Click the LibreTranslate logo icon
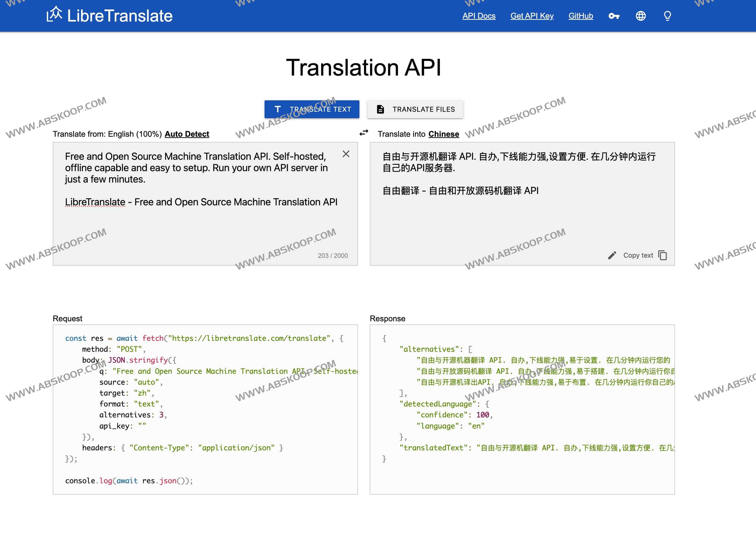This screenshot has width=756, height=541. (x=54, y=14)
